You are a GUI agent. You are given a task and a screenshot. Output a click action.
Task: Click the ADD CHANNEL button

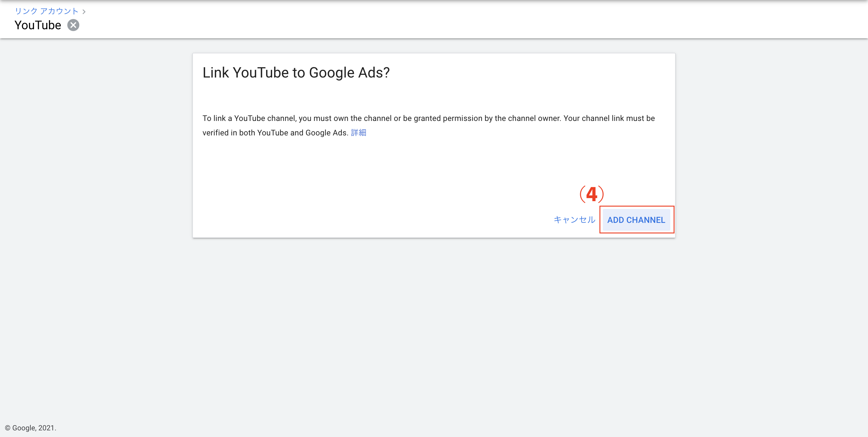coord(636,220)
